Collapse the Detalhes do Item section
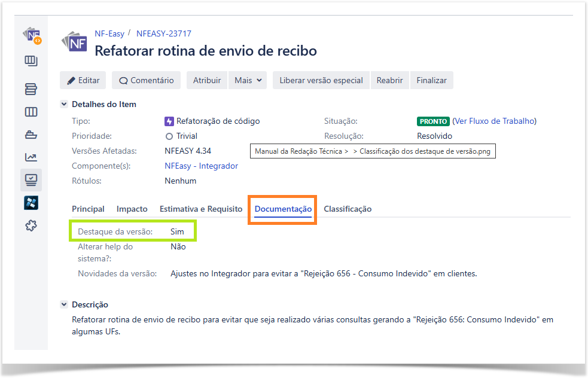This screenshot has width=588, height=378. [x=64, y=104]
